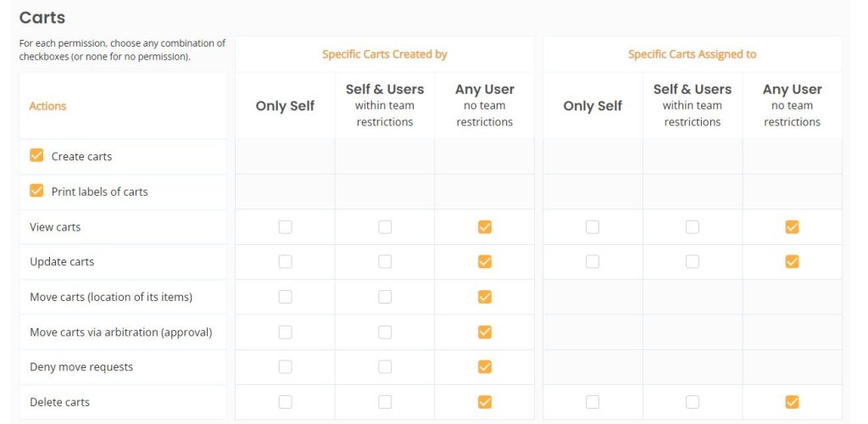The width and height of the screenshot is (868, 424).
Task: Uncheck Move carts via arbitration for Any User
Action: coord(484,332)
